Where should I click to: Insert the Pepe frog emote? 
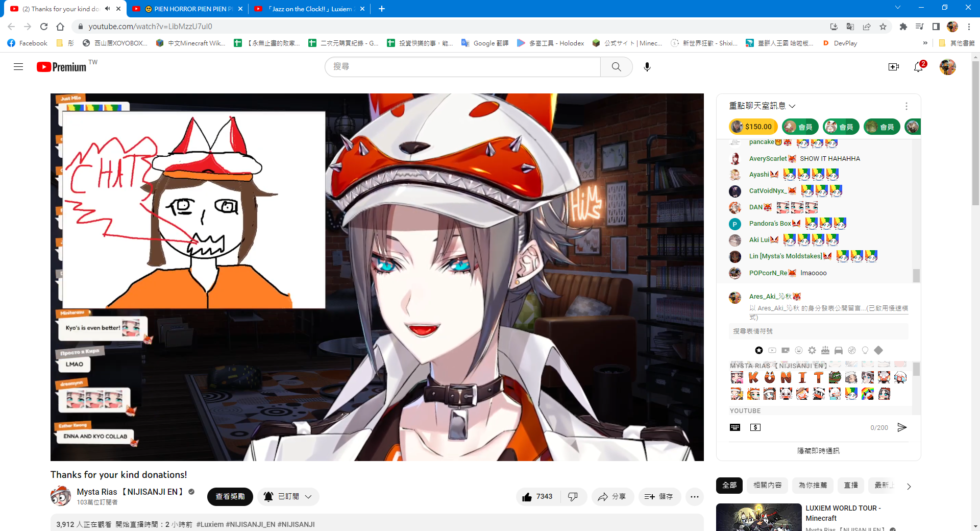click(x=835, y=377)
